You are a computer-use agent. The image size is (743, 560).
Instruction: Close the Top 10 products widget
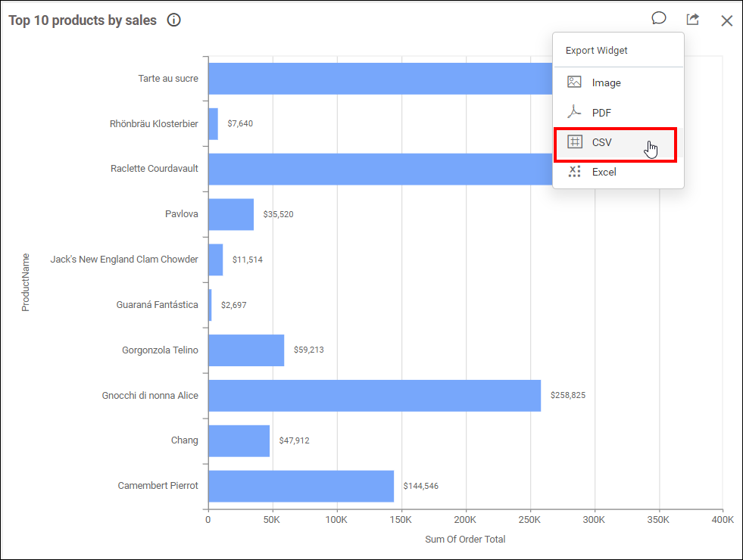726,20
